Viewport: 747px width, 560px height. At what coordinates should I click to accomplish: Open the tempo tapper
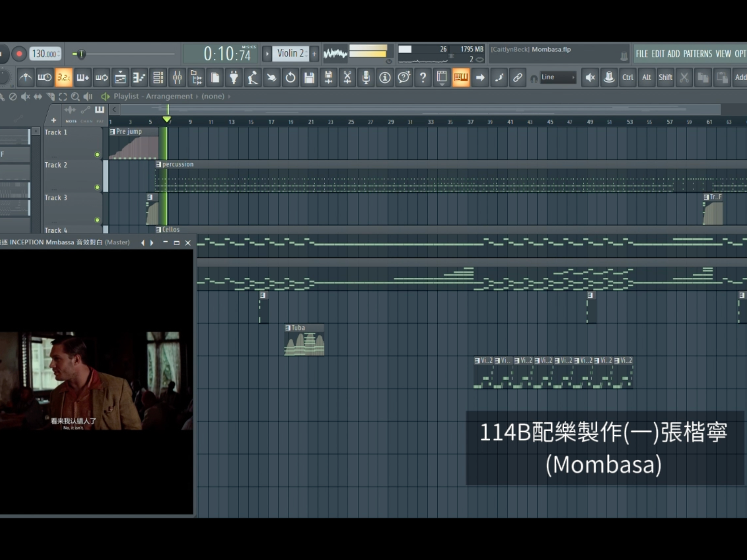click(253, 77)
